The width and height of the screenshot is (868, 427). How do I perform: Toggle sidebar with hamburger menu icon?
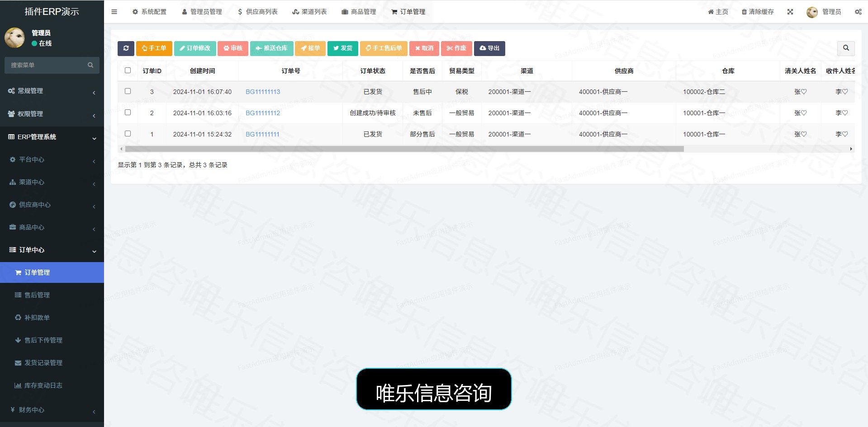114,12
